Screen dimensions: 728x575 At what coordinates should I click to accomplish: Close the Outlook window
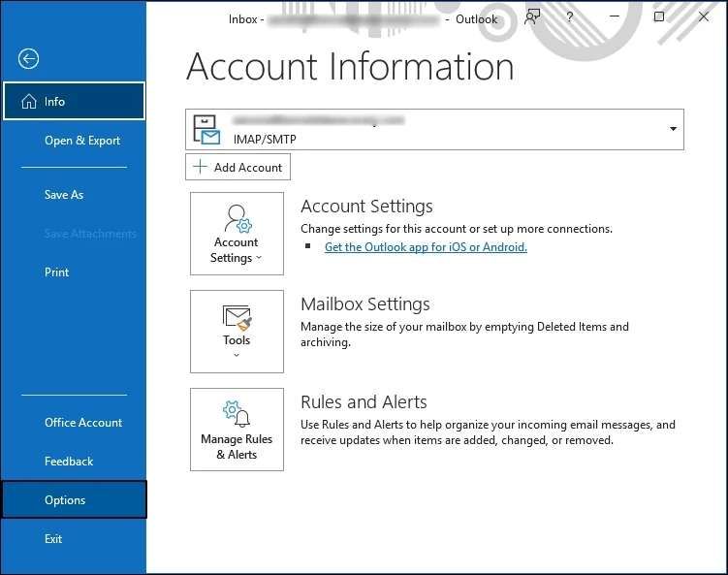(x=704, y=16)
